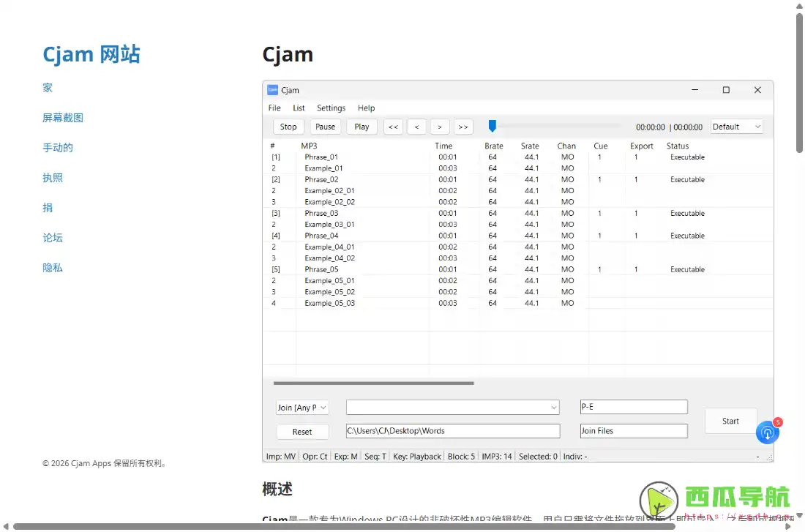Click the Chan column header
The image size is (805, 532).
[566, 146]
